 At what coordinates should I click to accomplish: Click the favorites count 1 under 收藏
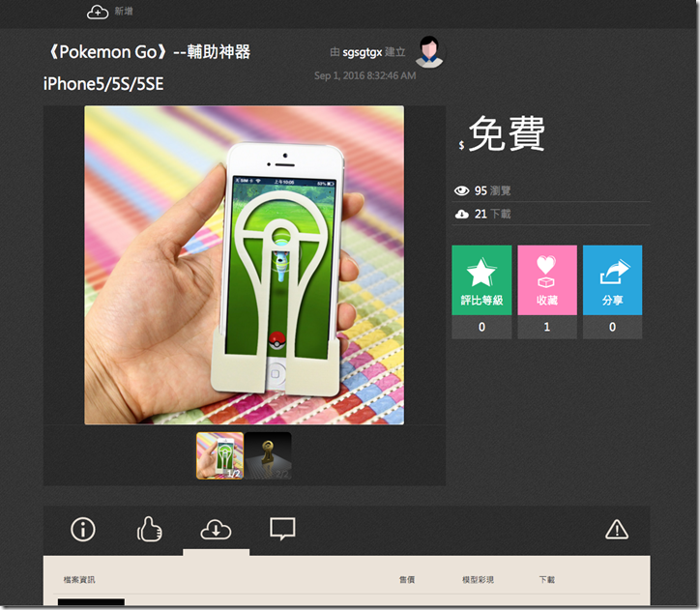tap(547, 327)
